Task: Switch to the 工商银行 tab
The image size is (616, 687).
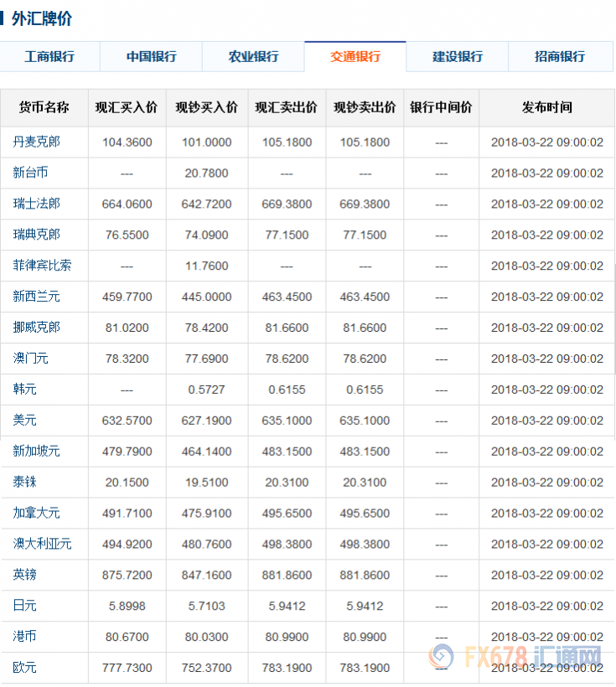Action: click(x=49, y=56)
